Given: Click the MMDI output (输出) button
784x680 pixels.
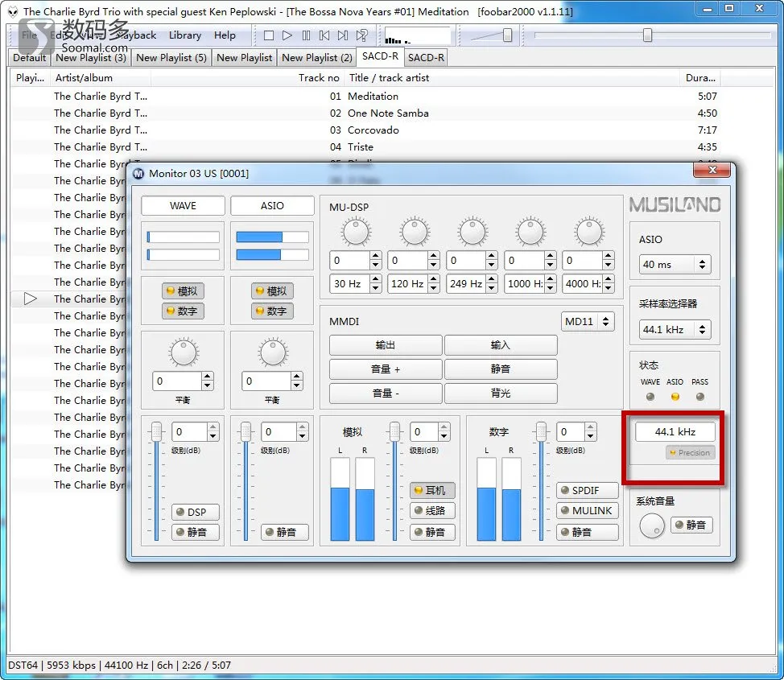Looking at the screenshot, I should click(x=386, y=345).
